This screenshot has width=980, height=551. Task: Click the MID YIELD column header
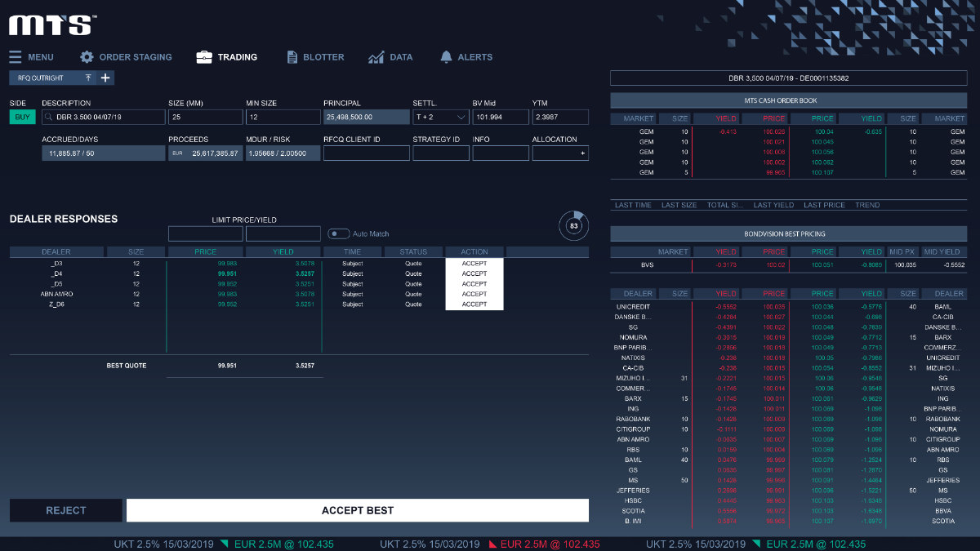(x=944, y=251)
